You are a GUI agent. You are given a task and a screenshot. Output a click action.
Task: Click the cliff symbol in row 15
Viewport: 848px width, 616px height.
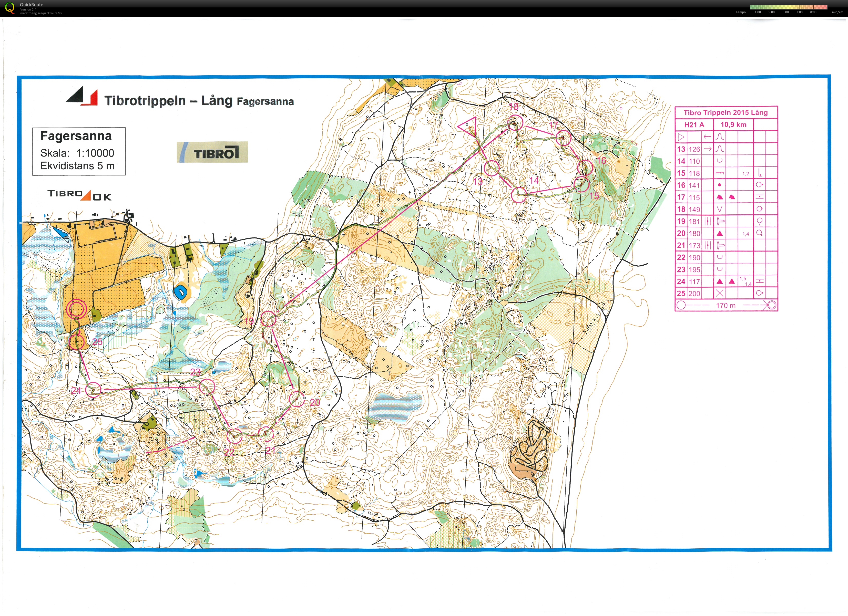(x=719, y=173)
